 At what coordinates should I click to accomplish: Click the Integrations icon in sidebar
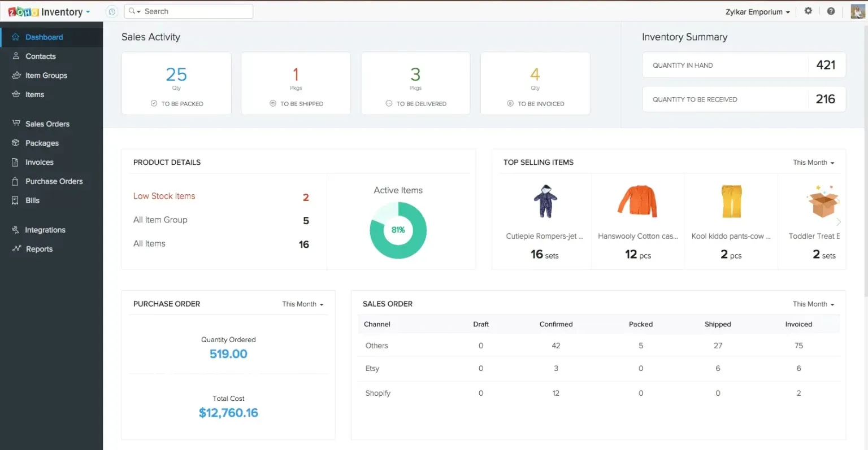16,230
